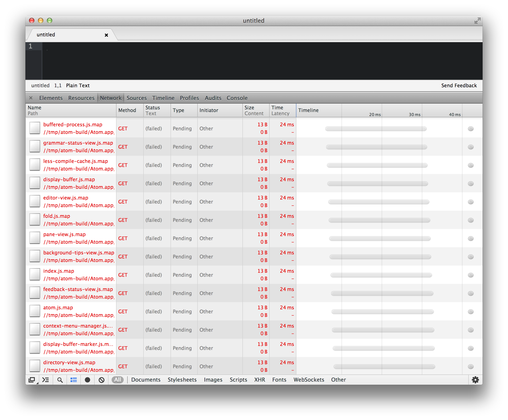This screenshot has height=420, width=508.
Task: Filter requests by XHR
Action: pos(260,380)
